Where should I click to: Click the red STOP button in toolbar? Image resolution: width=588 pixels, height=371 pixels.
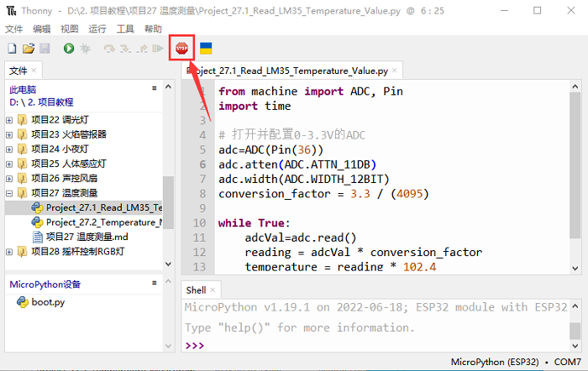click(x=181, y=49)
